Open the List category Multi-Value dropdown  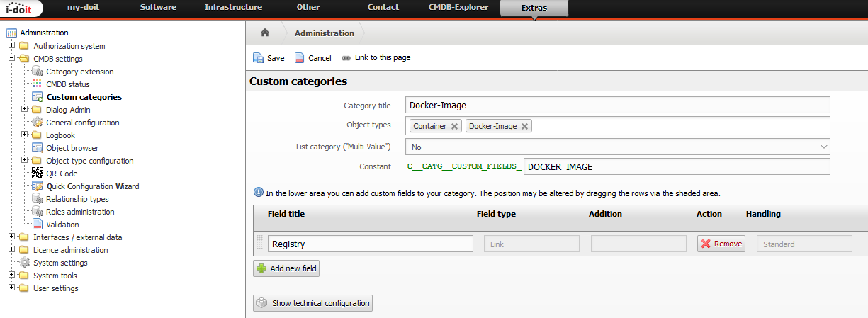tap(617, 147)
